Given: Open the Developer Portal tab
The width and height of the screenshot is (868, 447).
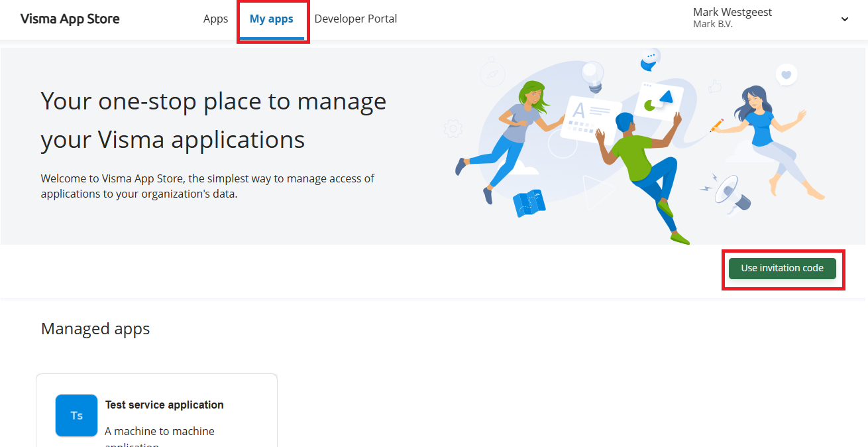Looking at the screenshot, I should pos(356,19).
